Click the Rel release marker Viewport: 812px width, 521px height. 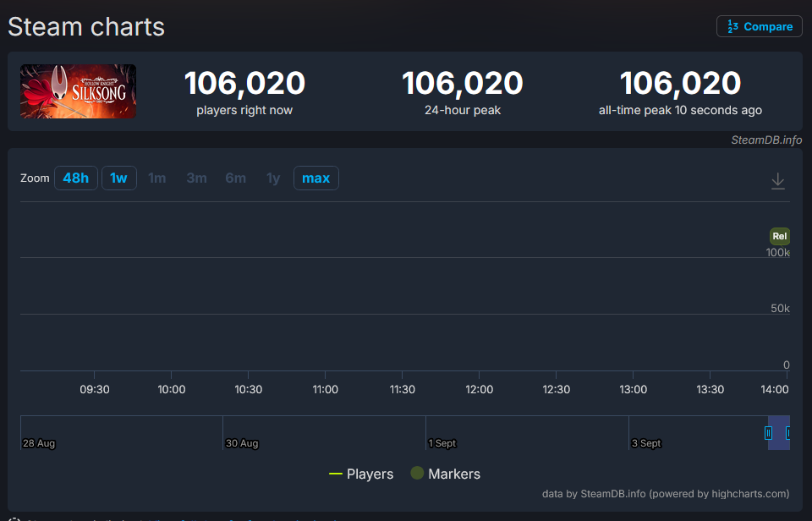(779, 236)
